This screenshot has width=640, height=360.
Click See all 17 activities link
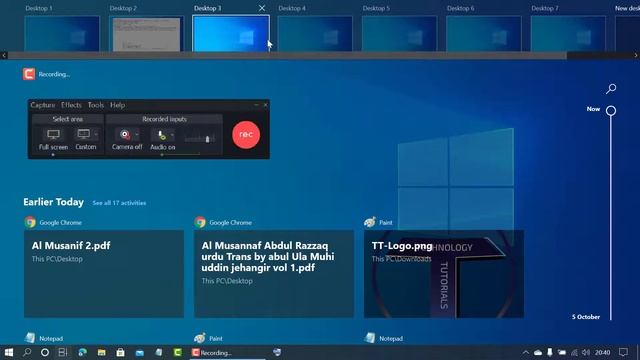(x=119, y=203)
